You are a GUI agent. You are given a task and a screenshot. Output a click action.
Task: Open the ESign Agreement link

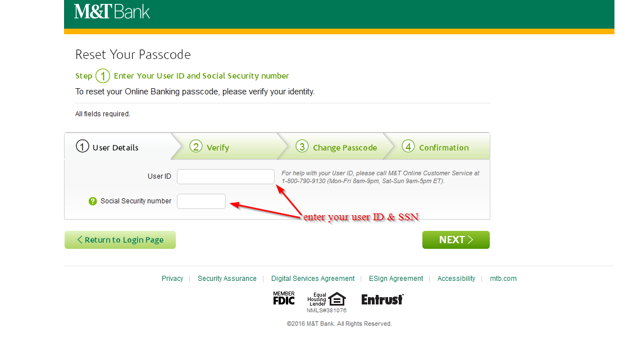click(x=396, y=279)
